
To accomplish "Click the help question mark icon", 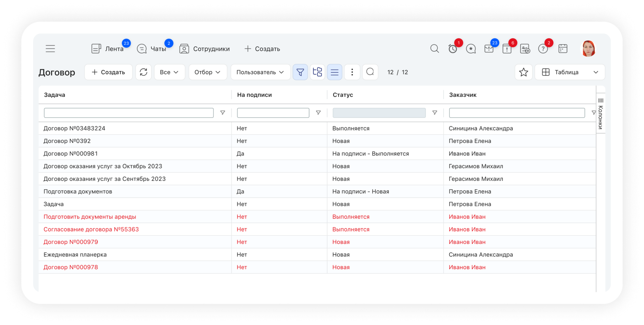I will [x=543, y=49].
